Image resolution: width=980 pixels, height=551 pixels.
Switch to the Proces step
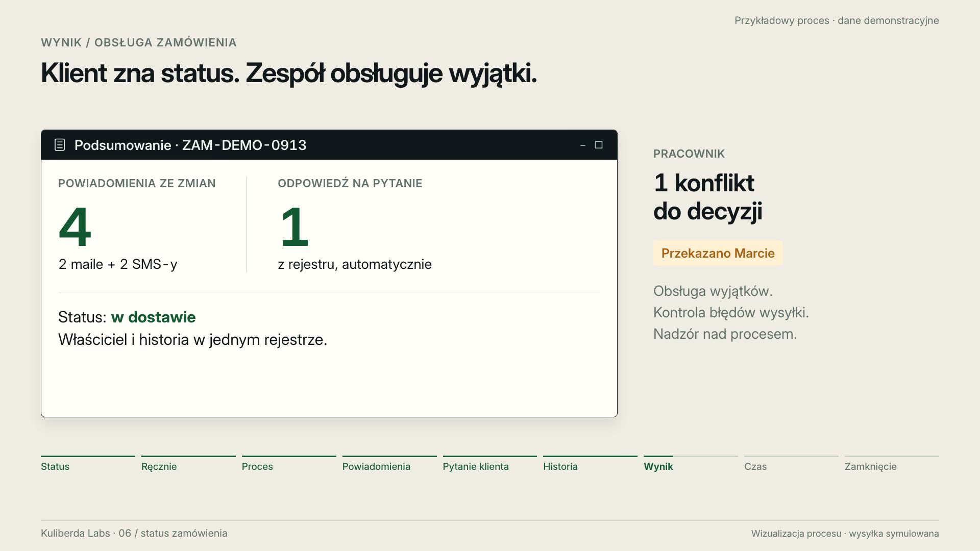click(289, 464)
